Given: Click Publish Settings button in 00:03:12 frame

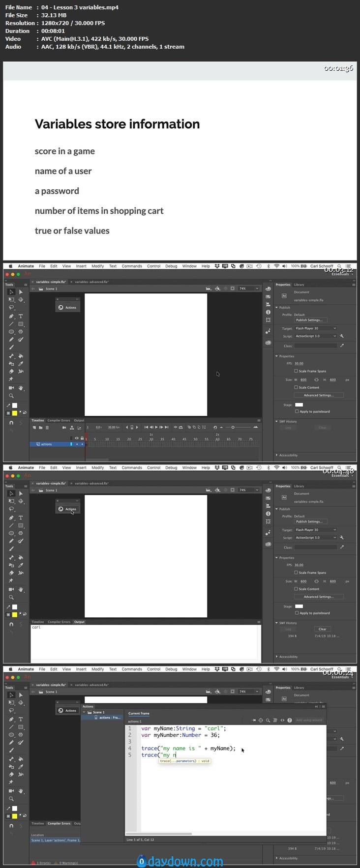Looking at the screenshot, I should click(x=310, y=320).
